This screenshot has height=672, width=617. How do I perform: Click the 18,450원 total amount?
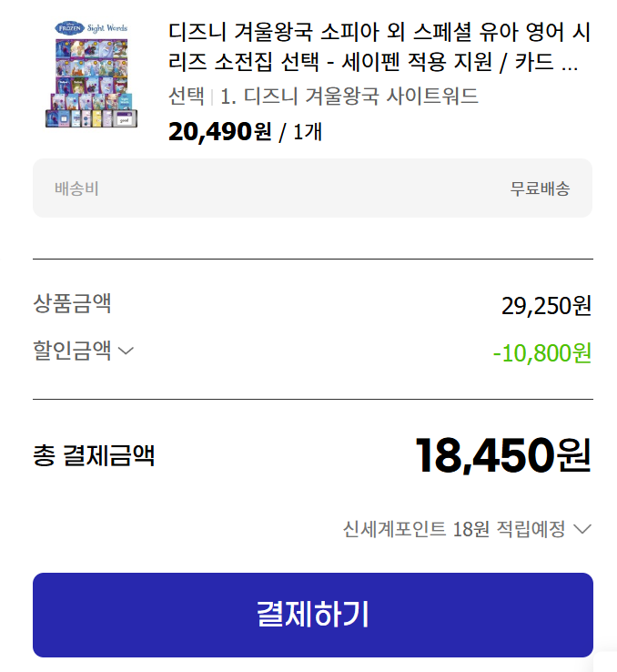[503, 456]
